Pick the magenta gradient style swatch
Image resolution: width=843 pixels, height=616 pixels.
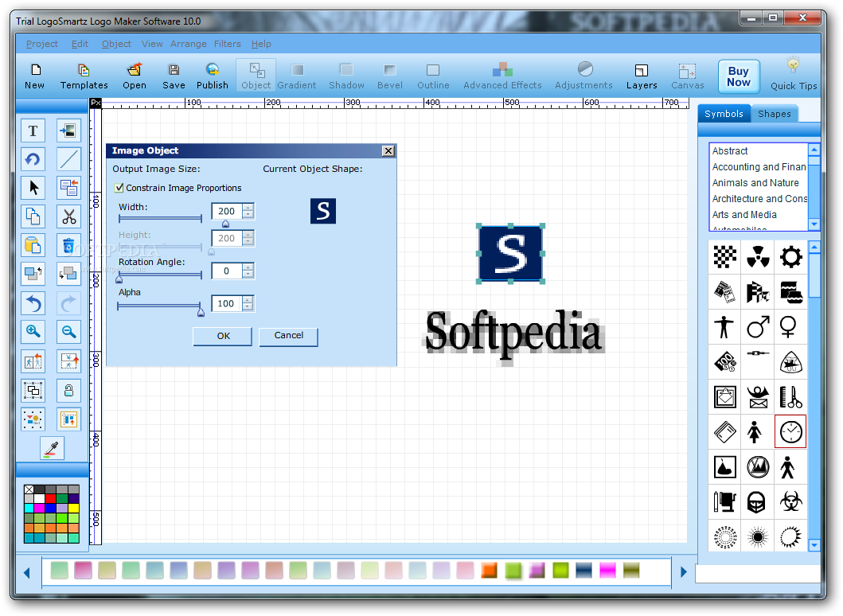pyautogui.click(x=607, y=571)
